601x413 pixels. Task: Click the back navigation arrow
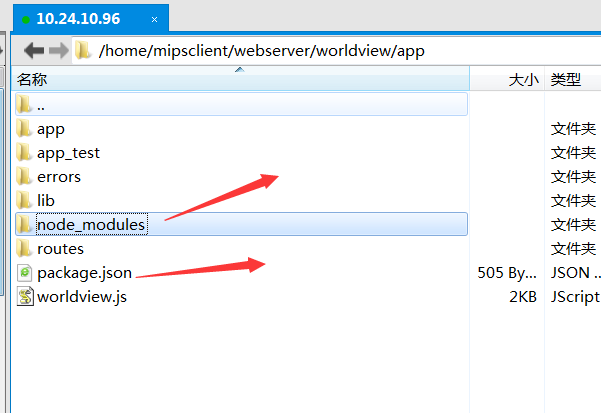[x=34, y=51]
